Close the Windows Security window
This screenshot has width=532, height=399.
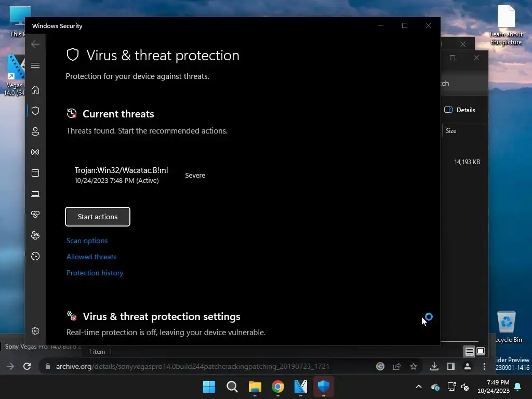429,25
